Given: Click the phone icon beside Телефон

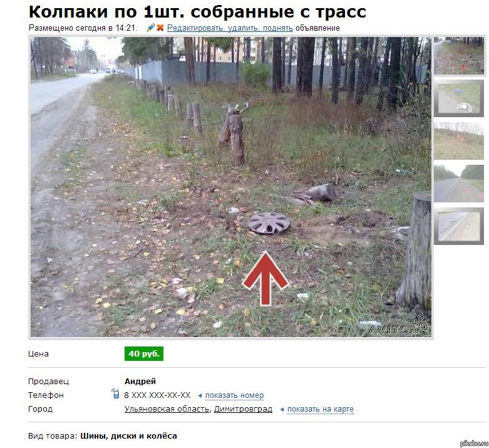Looking at the screenshot, I should tap(116, 393).
